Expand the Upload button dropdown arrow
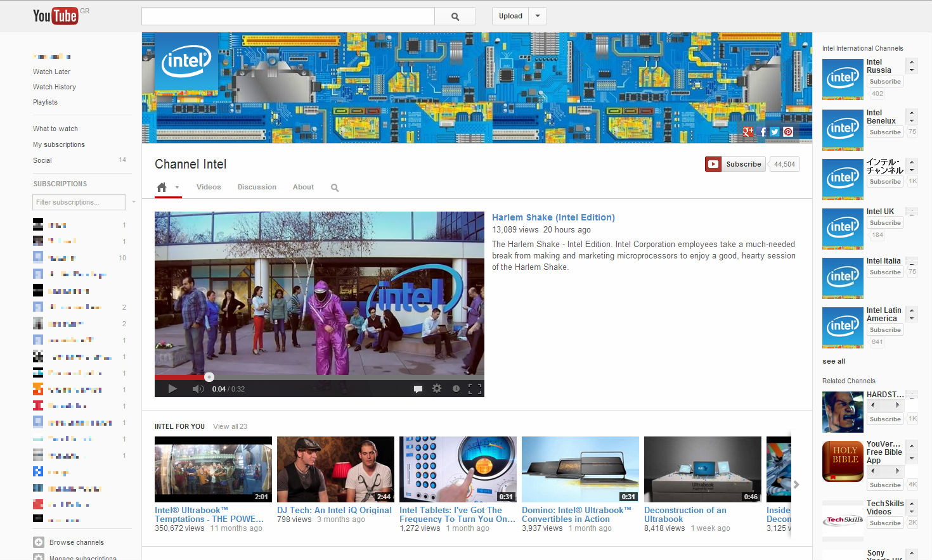The width and height of the screenshot is (932, 560). coord(538,16)
